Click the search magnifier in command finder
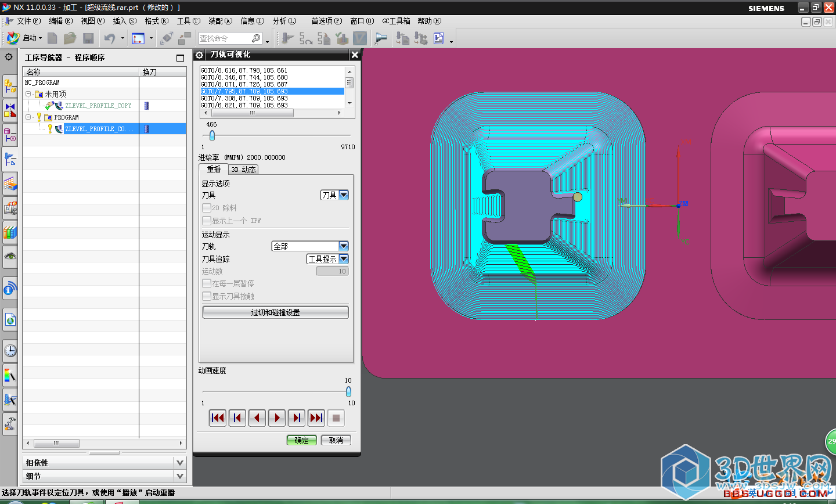 click(x=256, y=38)
